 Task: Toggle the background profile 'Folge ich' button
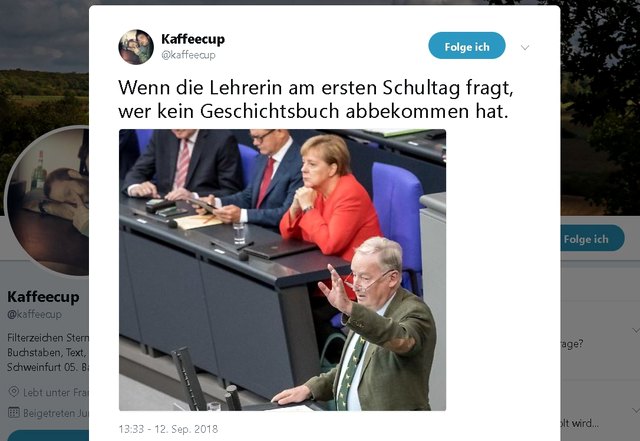(x=591, y=239)
